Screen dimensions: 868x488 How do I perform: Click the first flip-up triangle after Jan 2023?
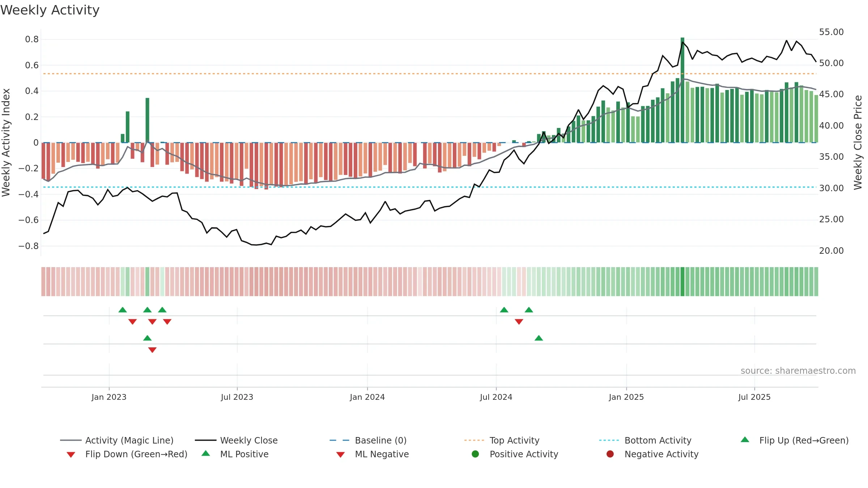[123, 310]
